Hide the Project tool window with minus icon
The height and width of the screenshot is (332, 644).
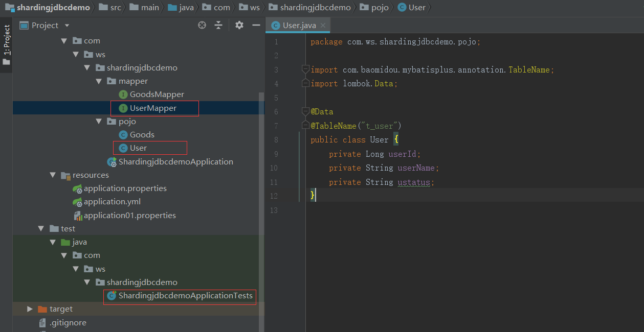(256, 25)
